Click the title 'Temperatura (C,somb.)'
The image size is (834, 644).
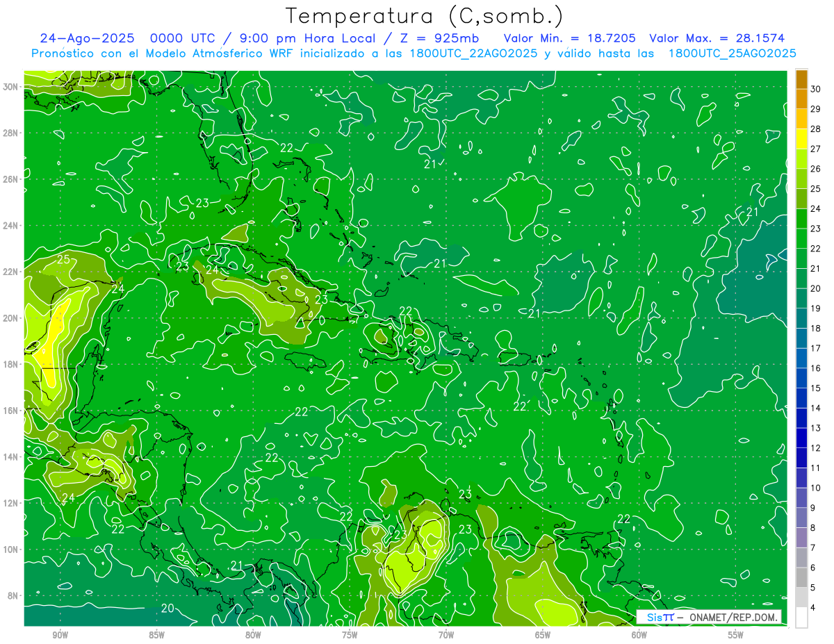[x=424, y=16]
